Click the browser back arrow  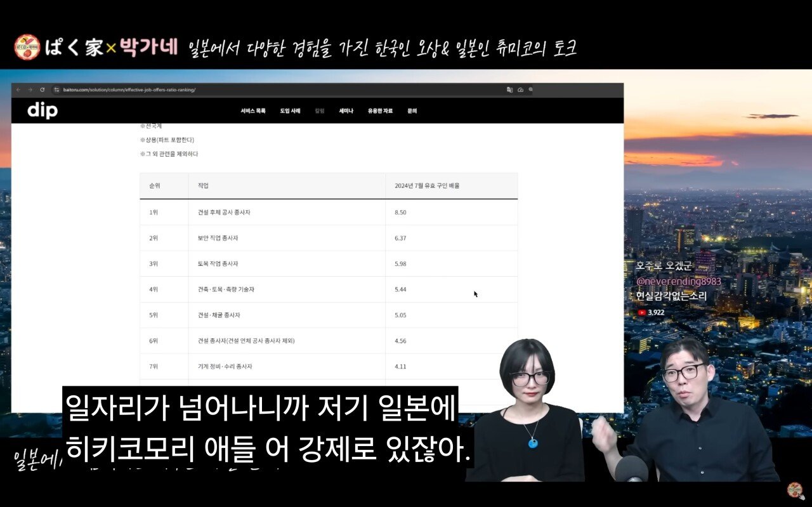[18, 89]
